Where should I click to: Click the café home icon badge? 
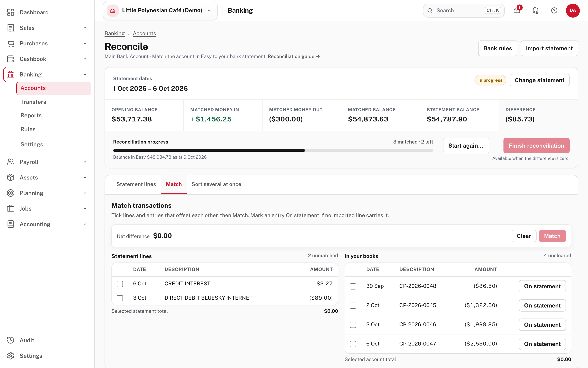pos(113,10)
